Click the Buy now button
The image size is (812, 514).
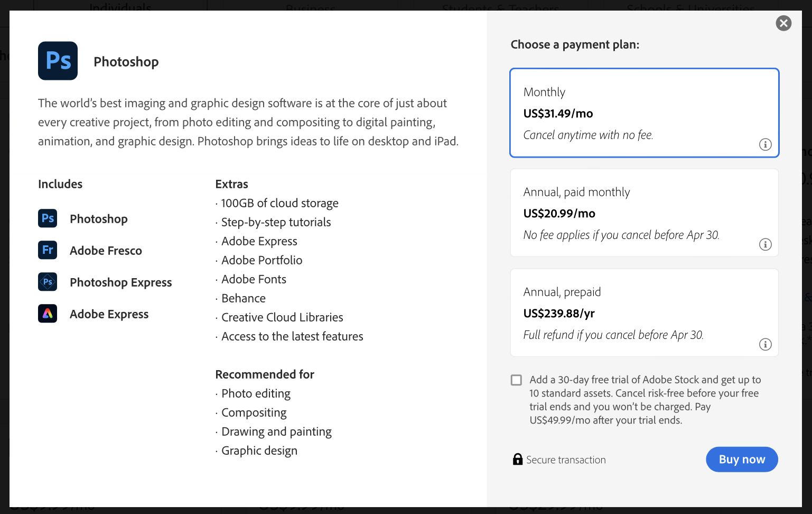[742, 459]
